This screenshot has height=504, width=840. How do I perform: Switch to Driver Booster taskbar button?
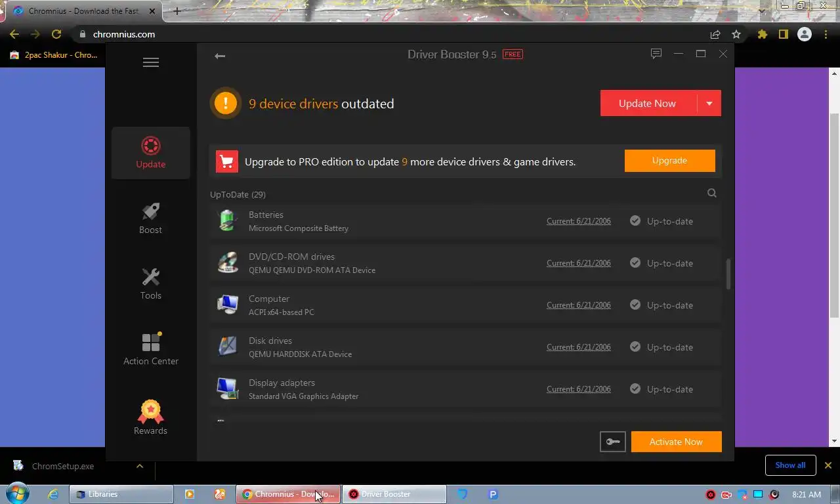(394, 494)
